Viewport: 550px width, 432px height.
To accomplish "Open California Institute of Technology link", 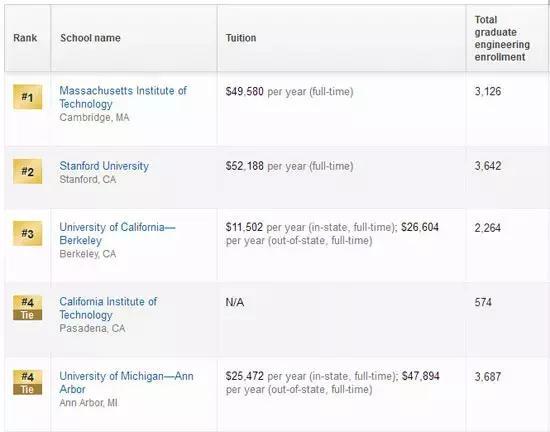I will 108,308.
